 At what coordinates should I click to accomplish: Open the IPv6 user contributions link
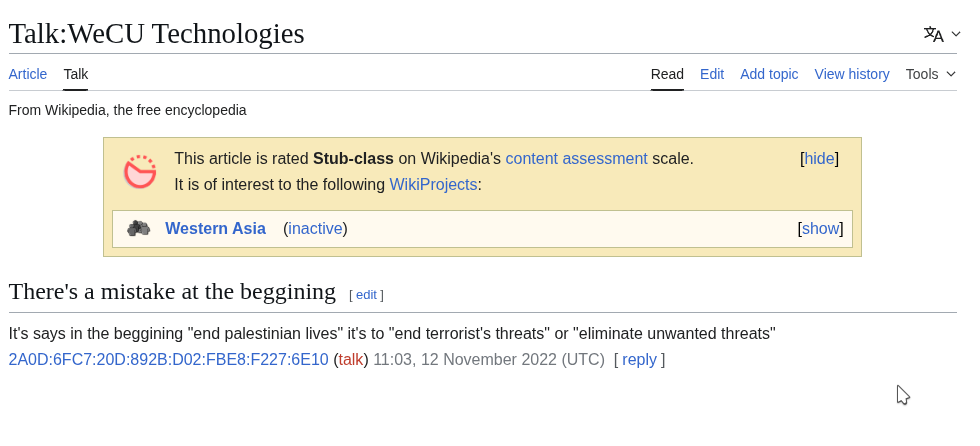click(x=168, y=360)
